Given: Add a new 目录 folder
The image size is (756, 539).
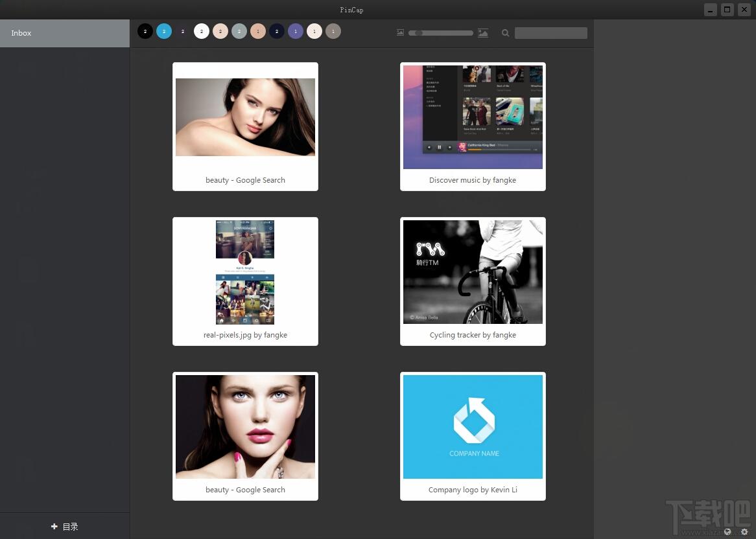Looking at the screenshot, I should tap(65, 527).
